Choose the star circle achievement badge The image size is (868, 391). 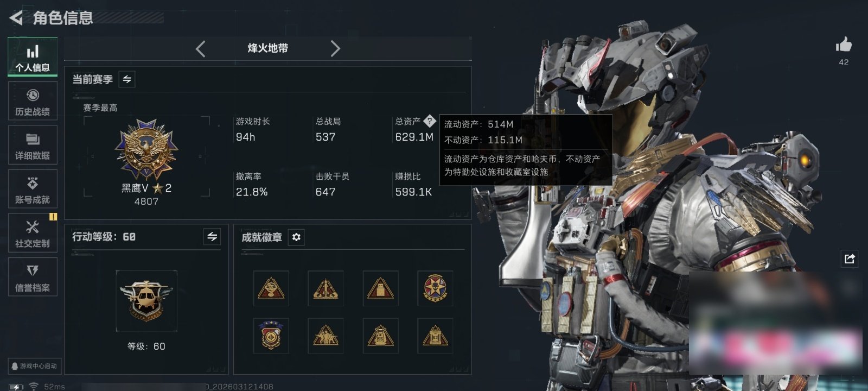(435, 288)
